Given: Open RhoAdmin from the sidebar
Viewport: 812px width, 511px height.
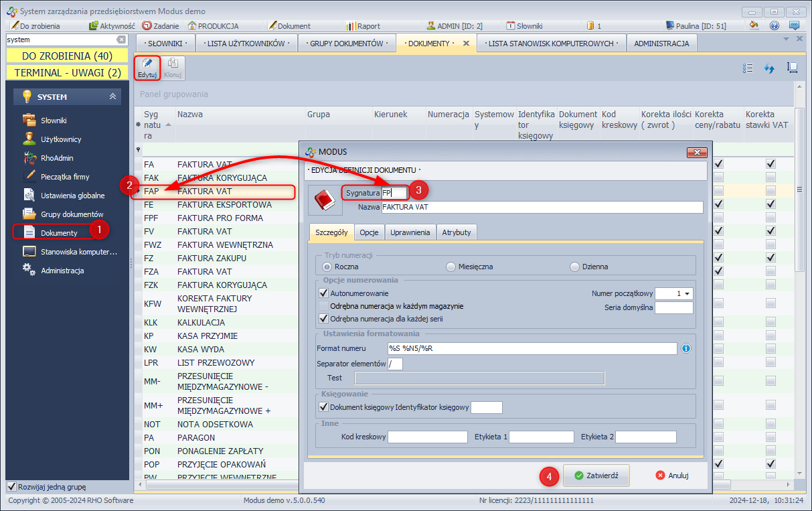Looking at the screenshot, I should point(56,158).
